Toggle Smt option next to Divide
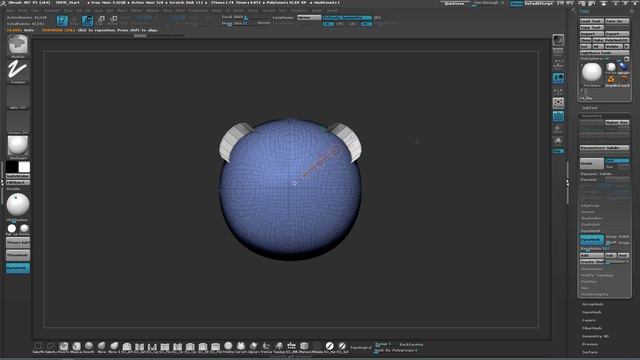640x360 pixels. tap(617, 161)
